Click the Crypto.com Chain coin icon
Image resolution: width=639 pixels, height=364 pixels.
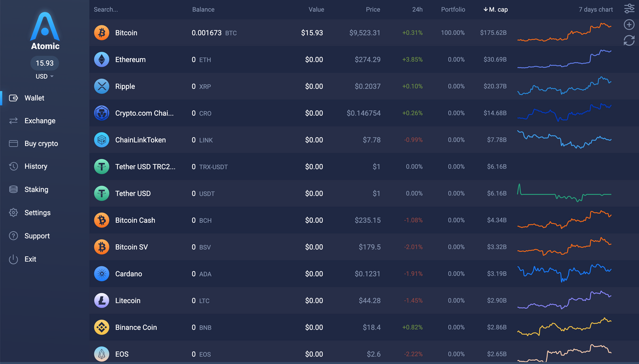[102, 113]
